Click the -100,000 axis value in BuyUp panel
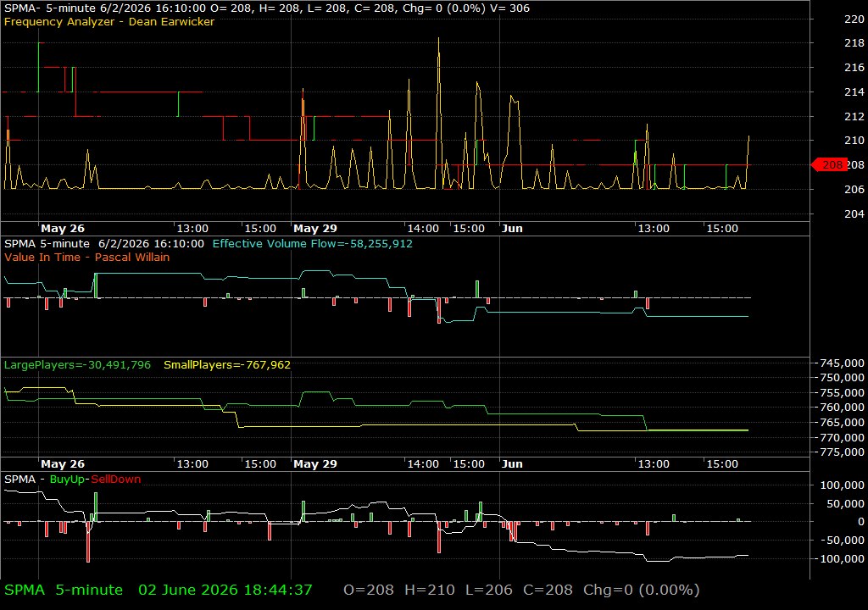Screen dimensions: 868x610 coord(839,558)
